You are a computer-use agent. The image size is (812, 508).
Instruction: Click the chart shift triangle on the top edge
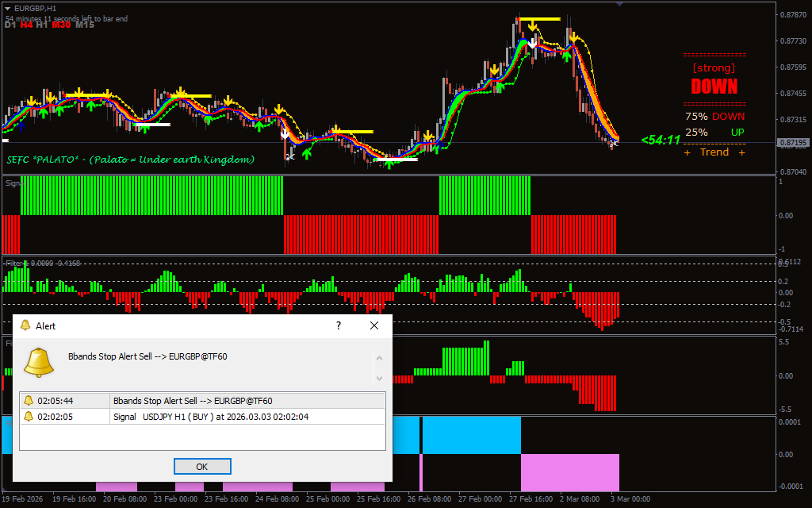pos(619,4)
